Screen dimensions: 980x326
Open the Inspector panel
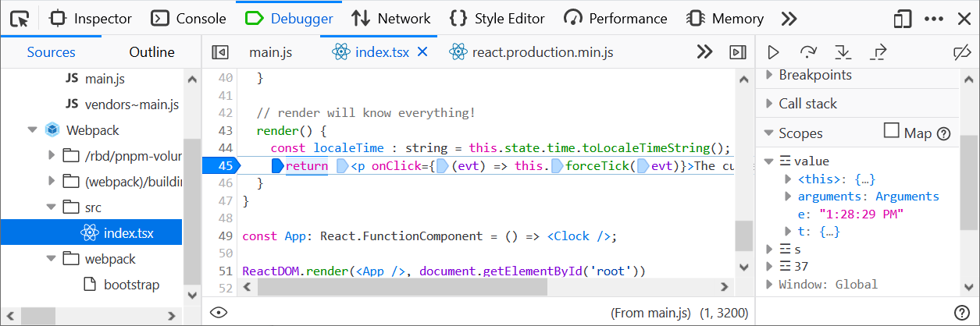pyautogui.click(x=91, y=18)
